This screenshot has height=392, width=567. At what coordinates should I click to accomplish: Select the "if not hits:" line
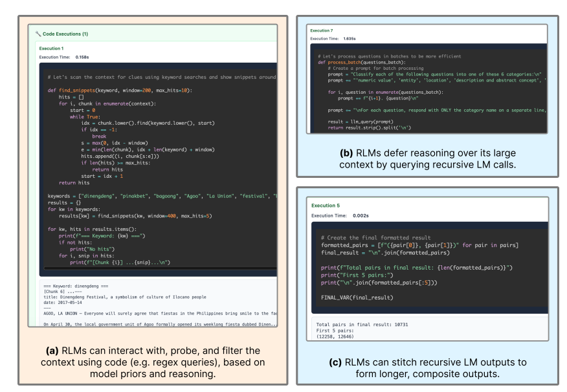[76, 243]
